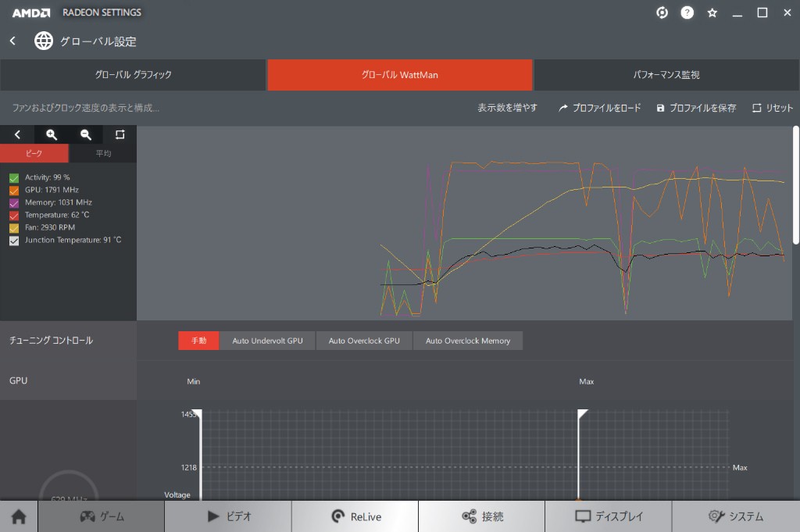The height and width of the screenshot is (532, 800).
Task: Open the ディスプレイ section
Action: pos(608,516)
